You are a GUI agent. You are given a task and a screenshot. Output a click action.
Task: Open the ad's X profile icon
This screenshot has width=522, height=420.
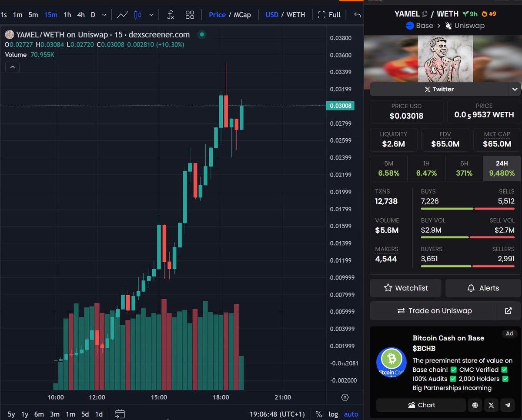coord(491,405)
